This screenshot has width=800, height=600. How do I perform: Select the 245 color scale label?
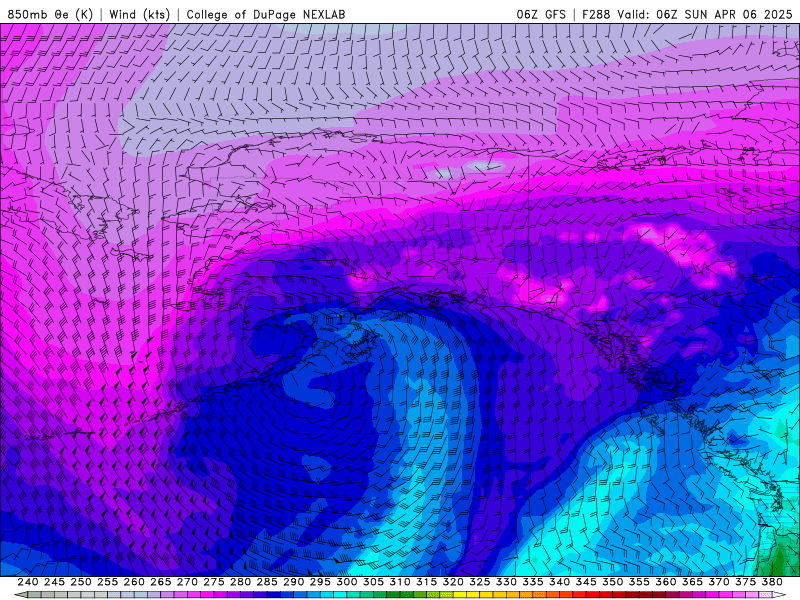tap(54, 582)
